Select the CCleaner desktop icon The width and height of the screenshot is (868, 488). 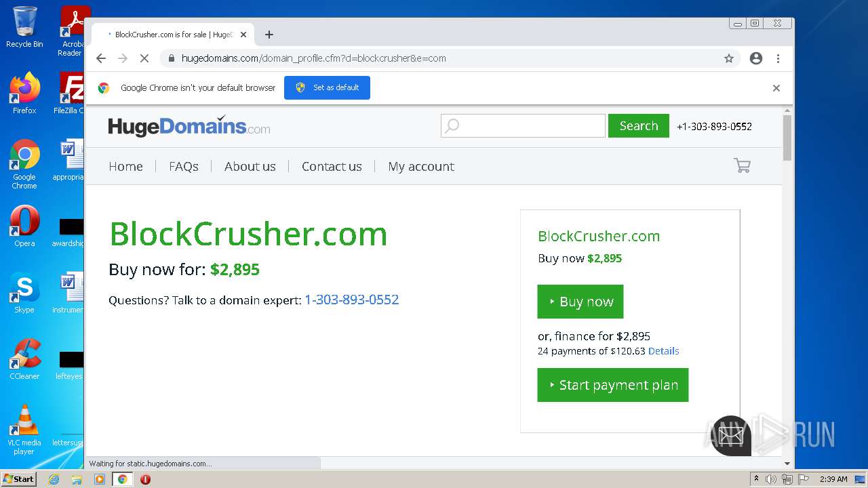pyautogui.click(x=24, y=359)
